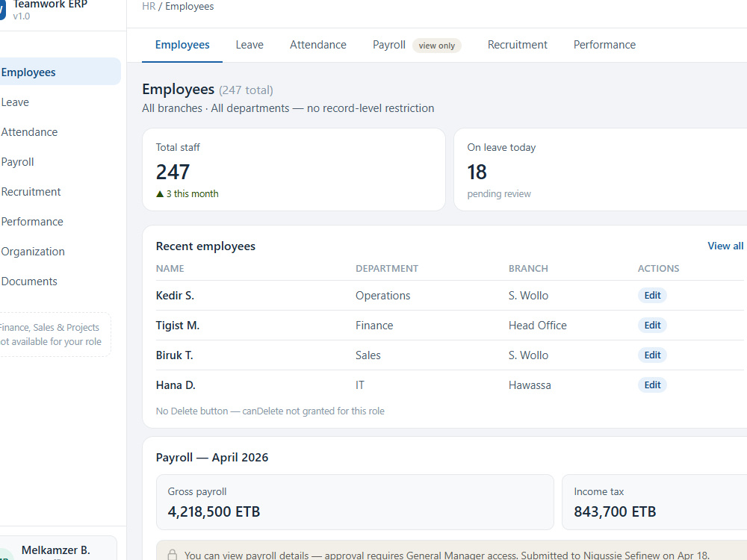Switch to the Performance tab

coord(604,45)
